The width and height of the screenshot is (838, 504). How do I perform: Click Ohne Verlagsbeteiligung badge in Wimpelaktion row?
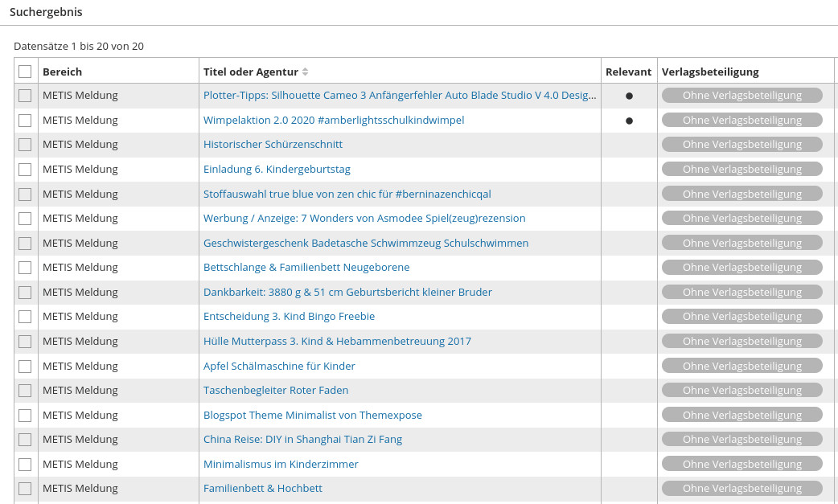coord(741,120)
